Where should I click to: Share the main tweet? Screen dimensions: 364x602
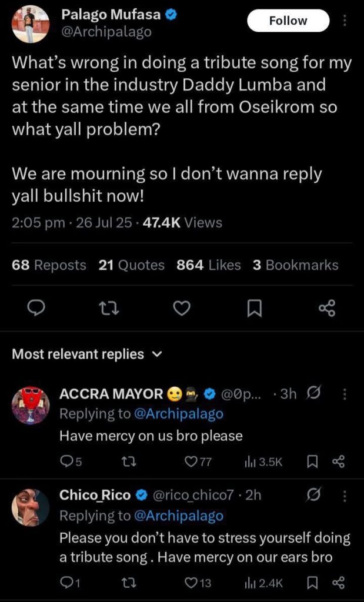pos(327,307)
